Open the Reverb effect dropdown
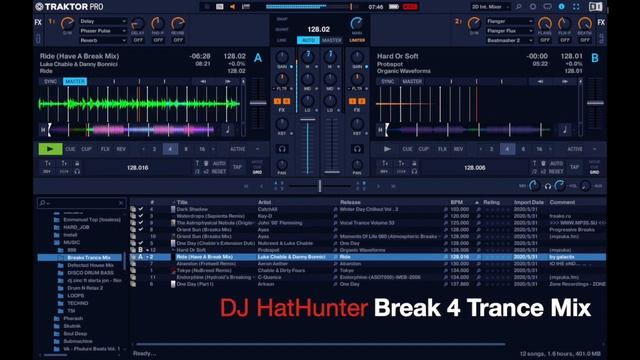This screenshot has height=360, width=640. pyautogui.click(x=103, y=40)
